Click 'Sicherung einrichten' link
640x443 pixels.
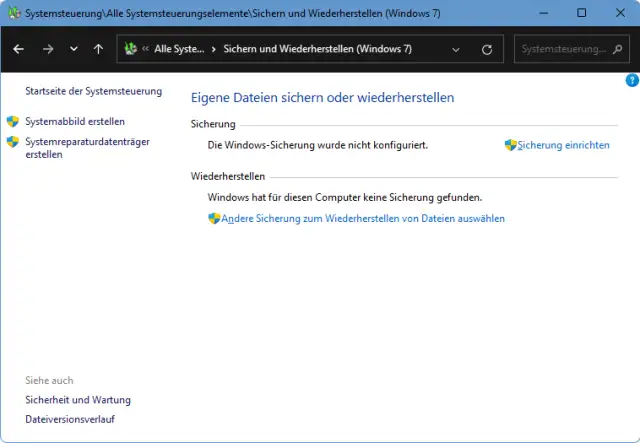(563, 145)
